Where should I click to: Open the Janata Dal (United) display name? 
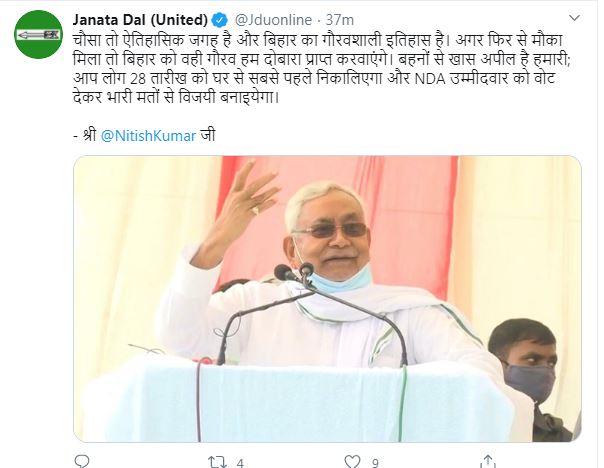click(140, 19)
